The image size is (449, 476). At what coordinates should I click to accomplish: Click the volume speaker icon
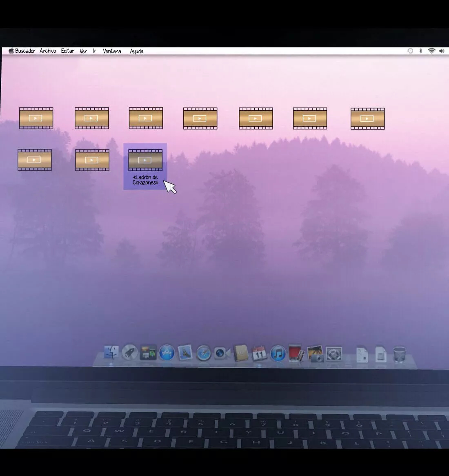(x=442, y=51)
